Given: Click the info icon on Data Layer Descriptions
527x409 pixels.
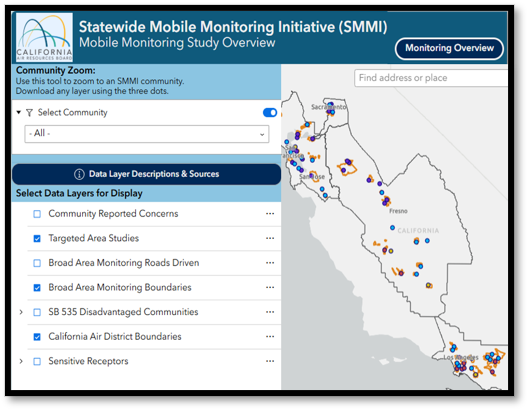Looking at the screenshot, I should click(x=79, y=174).
